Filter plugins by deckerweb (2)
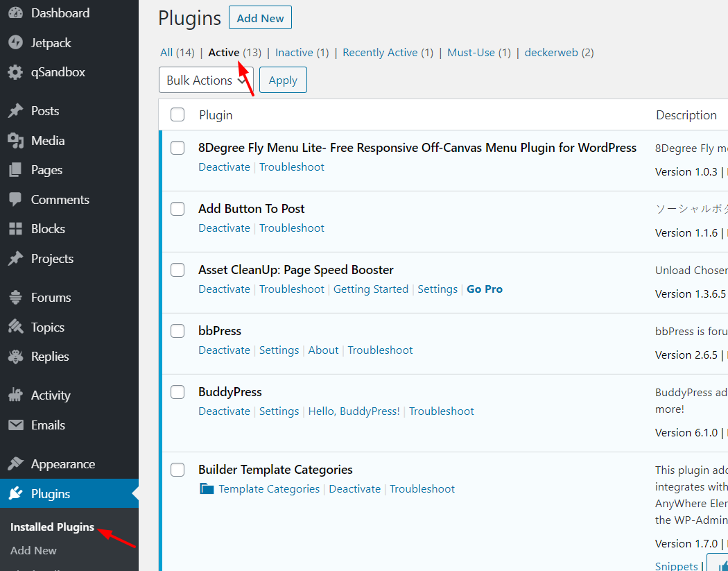 pyautogui.click(x=559, y=53)
